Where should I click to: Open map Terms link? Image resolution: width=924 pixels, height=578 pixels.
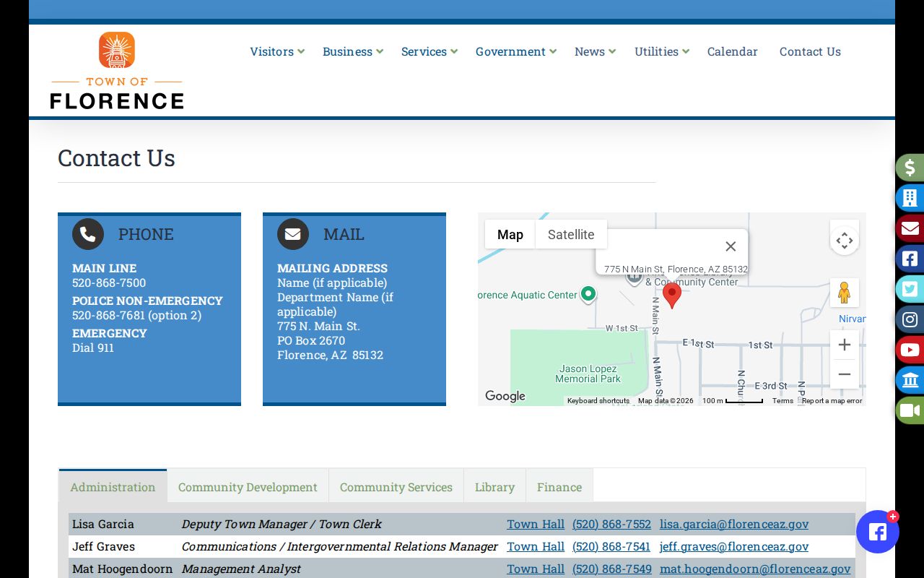pyautogui.click(x=783, y=401)
